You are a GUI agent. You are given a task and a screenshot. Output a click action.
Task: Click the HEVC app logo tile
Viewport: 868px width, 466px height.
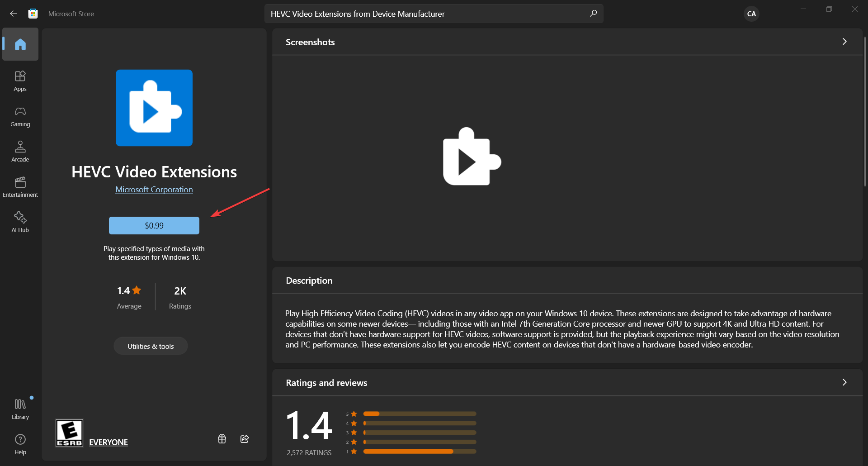[154, 108]
